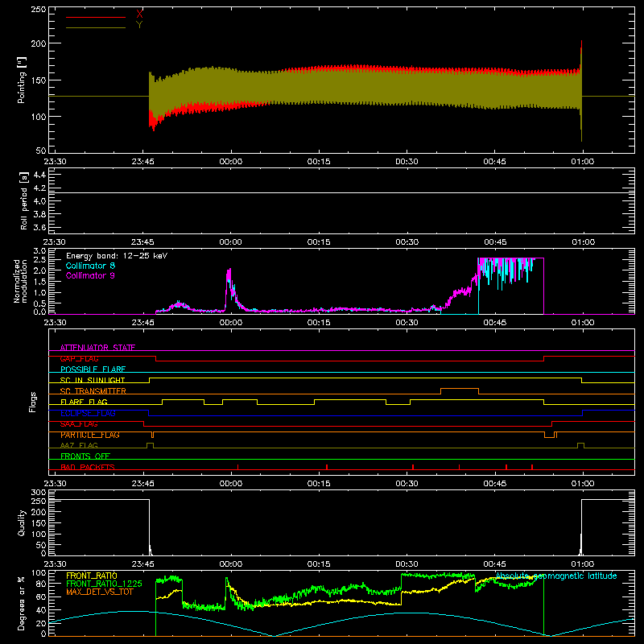The image size is (644, 644).
Task: Click the GAP_FLAG label
Action: [x=79, y=358]
